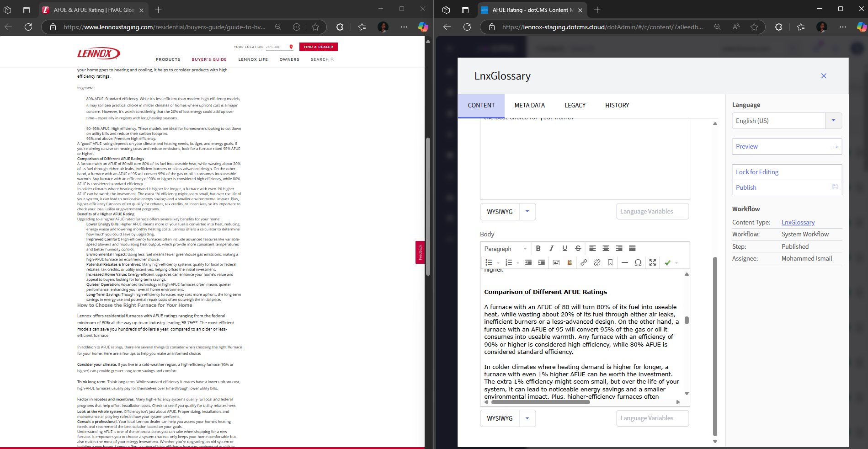Click Lock for Editing
The height and width of the screenshot is (449, 868).
click(x=787, y=172)
